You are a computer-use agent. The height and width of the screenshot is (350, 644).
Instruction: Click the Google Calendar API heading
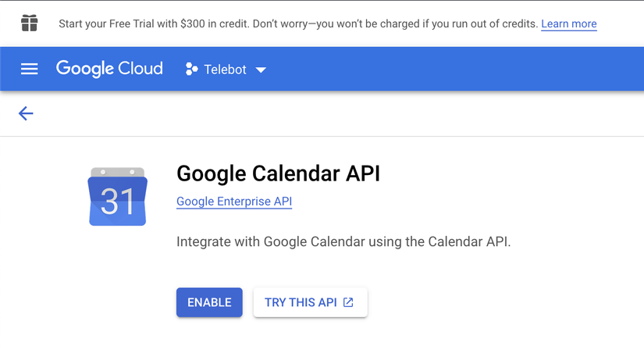[x=278, y=173]
